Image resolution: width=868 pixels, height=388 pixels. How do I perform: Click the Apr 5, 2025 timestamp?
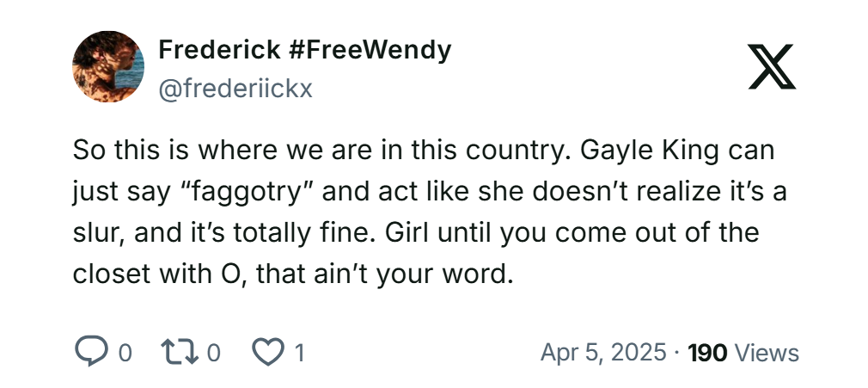tap(602, 352)
